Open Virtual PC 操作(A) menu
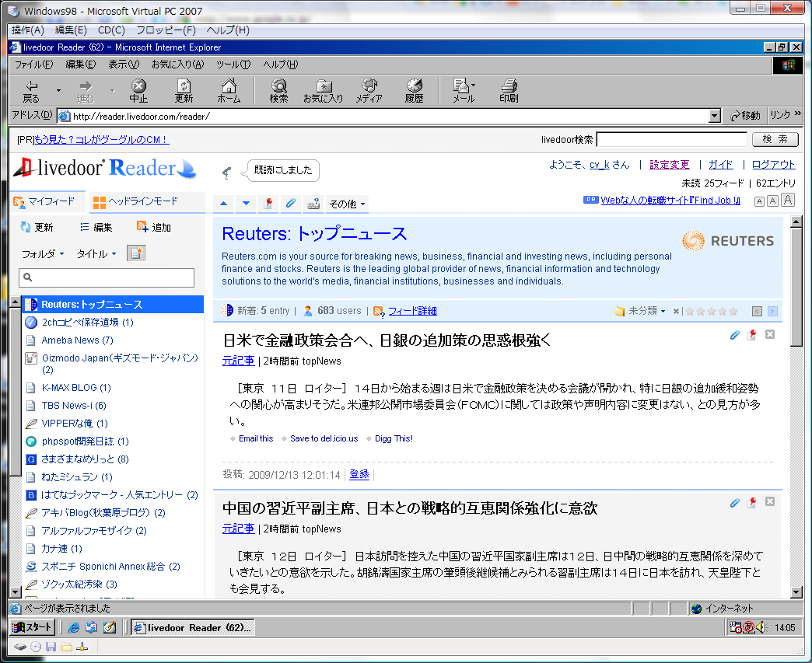Image resolution: width=812 pixels, height=663 pixels. (x=28, y=30)
